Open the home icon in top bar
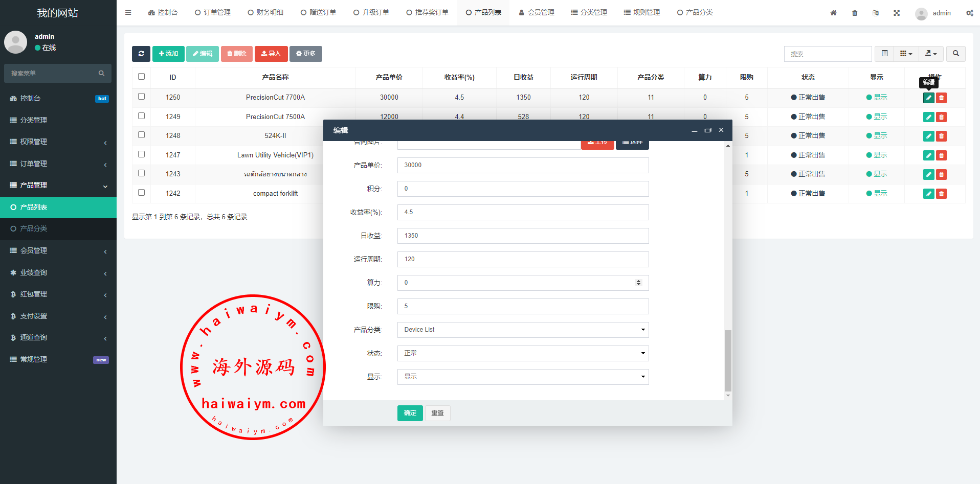This screenshot has height=484, width=980. pyautogui.click(x=833, y=13)
